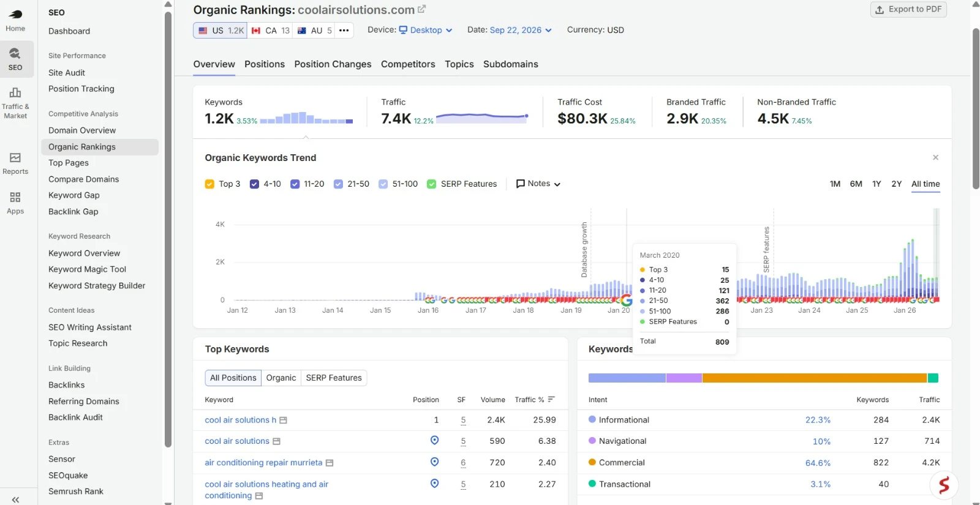Switch to the Subdomains tab

click(511, 64)
